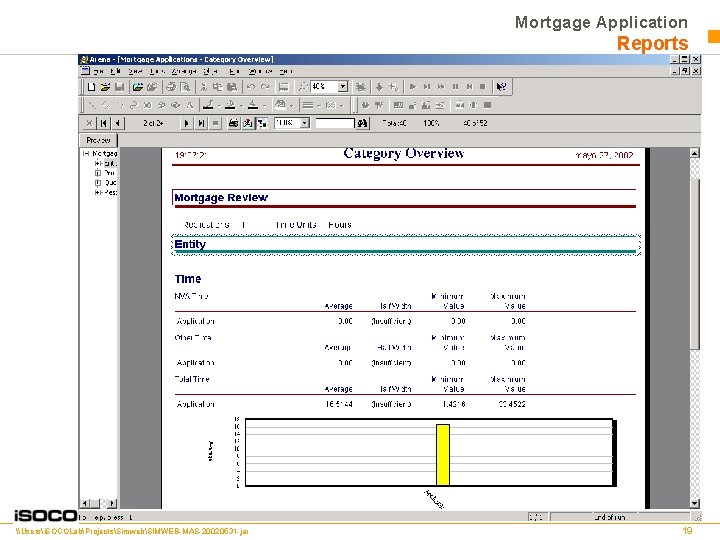Click the Entity section heading

click(x=190, y=244)
